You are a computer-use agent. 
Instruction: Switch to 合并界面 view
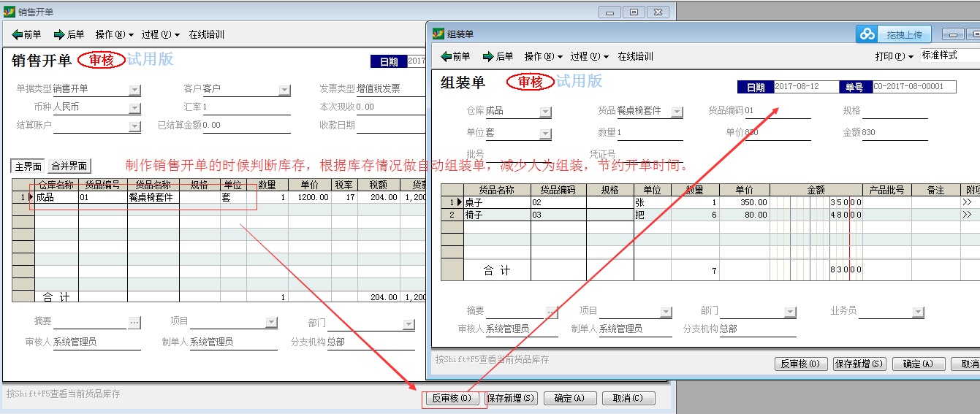(69, 166)
